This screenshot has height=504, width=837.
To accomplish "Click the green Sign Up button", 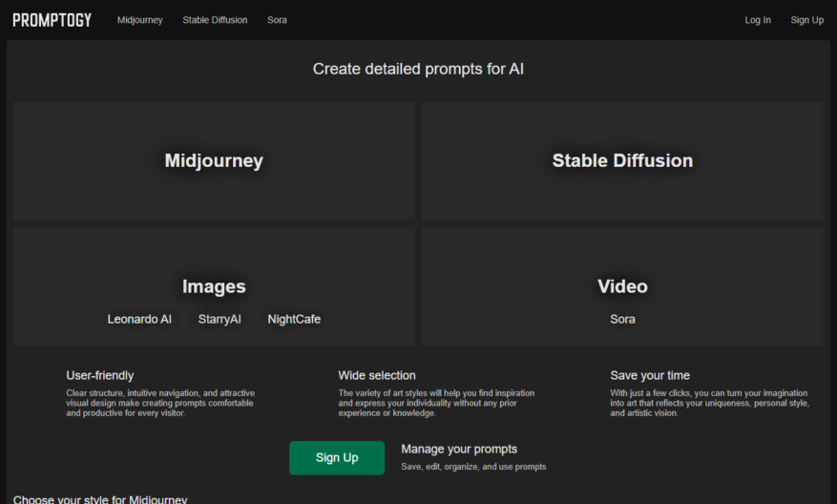I will pyautogui.click(x=337, y=457).
